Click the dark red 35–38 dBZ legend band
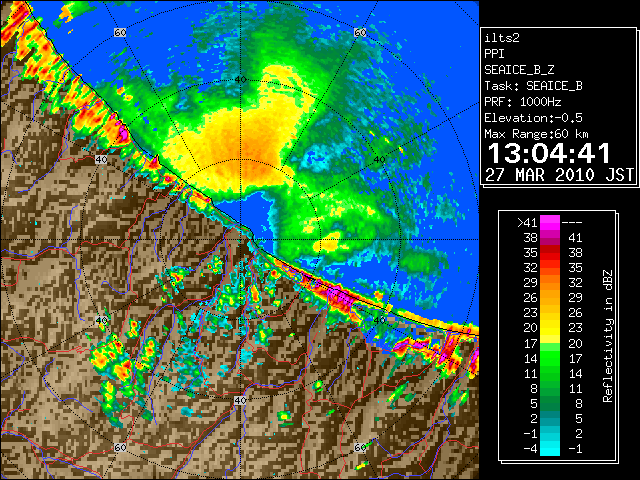 coord(550,253)
